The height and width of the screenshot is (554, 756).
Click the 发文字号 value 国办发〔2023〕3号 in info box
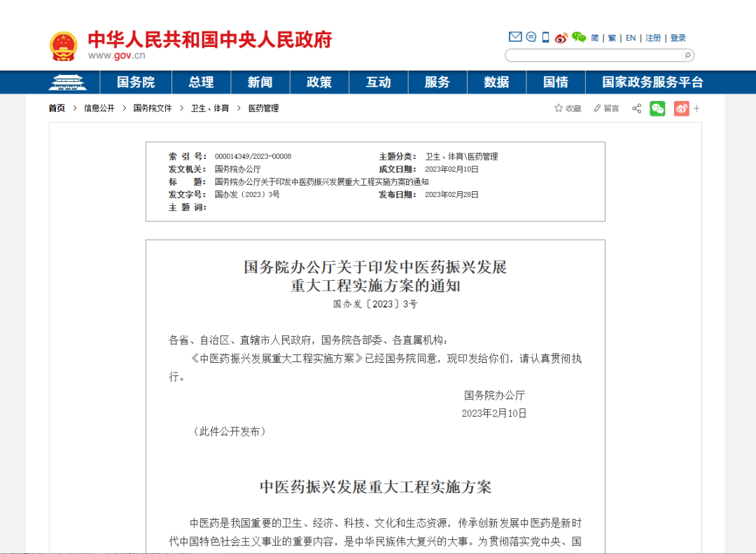[247, 195]
